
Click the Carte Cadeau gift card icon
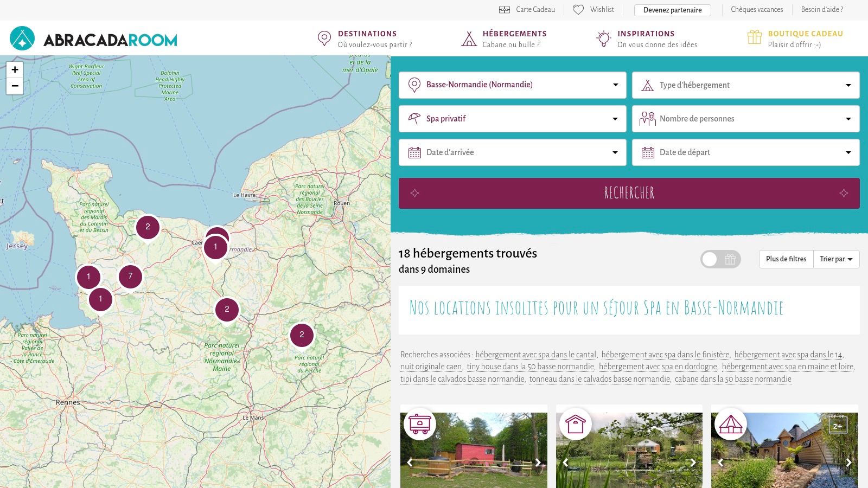coord(505,10)
